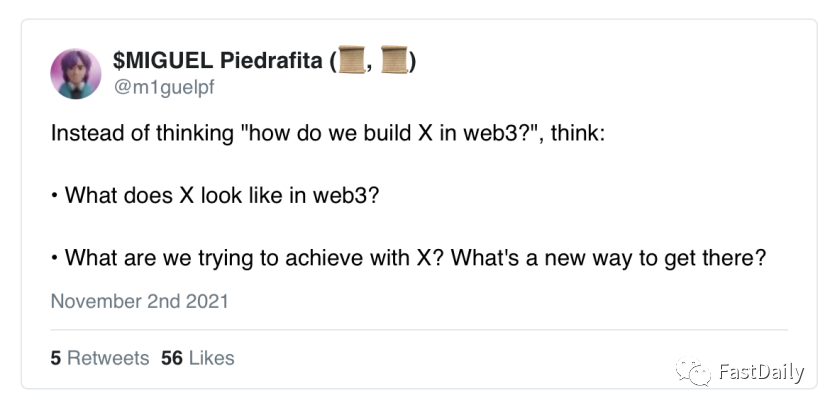This screenshot has width=830, height=410.
Task: Click the WeChat logo watermark icon
Action: tap(693, 372)
